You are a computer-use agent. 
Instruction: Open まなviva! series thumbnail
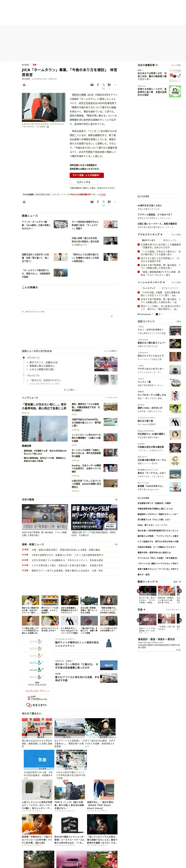175,91
